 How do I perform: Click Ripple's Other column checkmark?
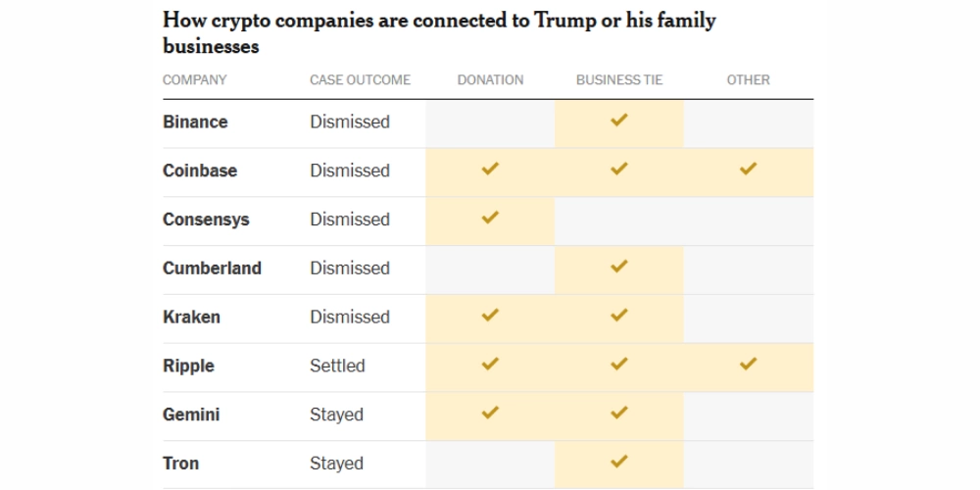pos(748,365)
